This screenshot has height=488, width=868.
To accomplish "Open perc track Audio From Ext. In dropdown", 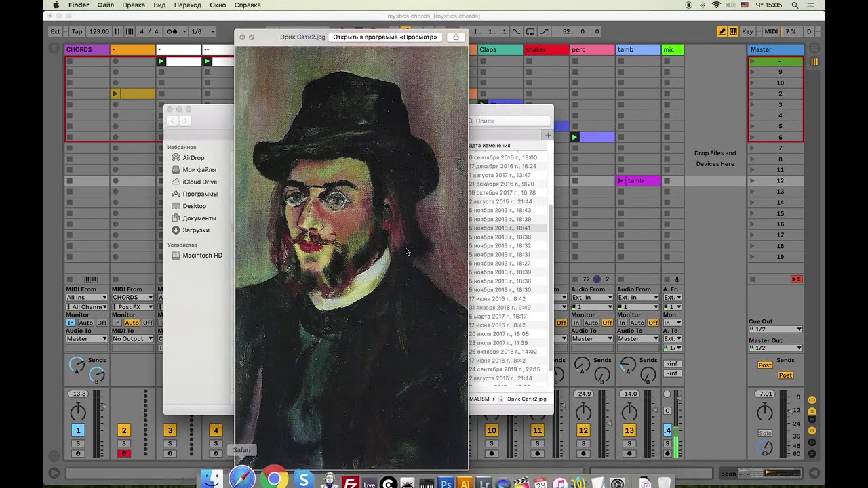I will tap(591, 297).
